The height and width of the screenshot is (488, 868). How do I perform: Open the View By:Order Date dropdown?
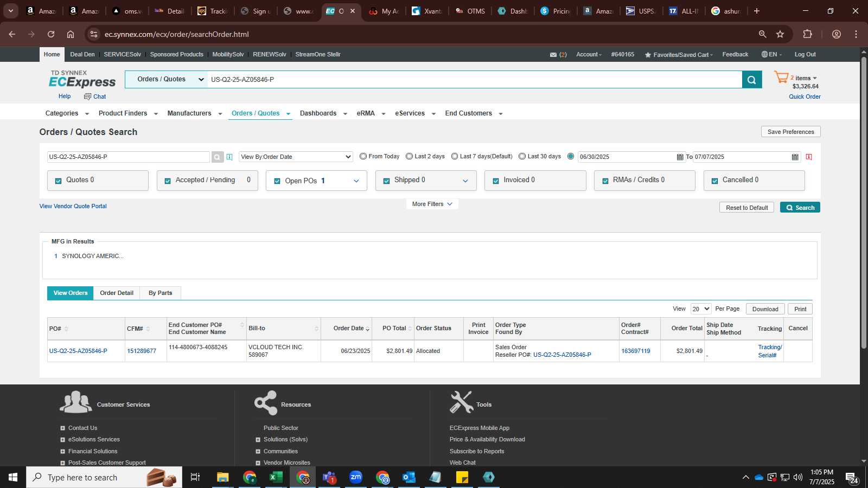(296, 157)
